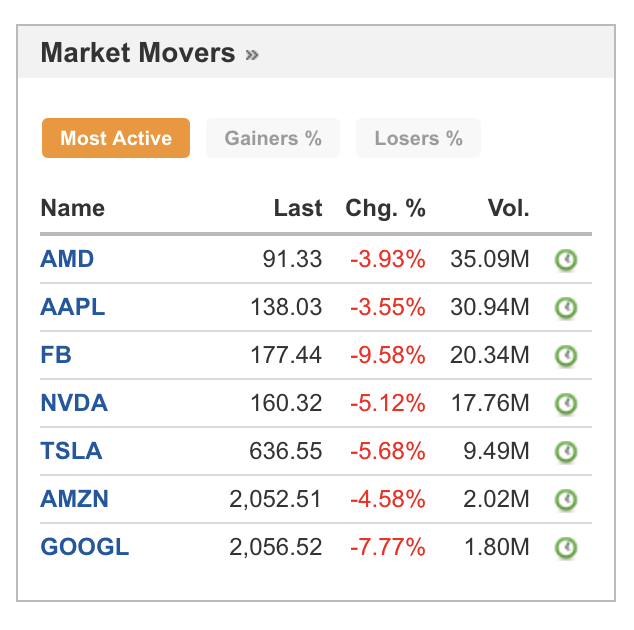Open the NVDA stock link
Screen dimensions: 634x630
[74, 403]
